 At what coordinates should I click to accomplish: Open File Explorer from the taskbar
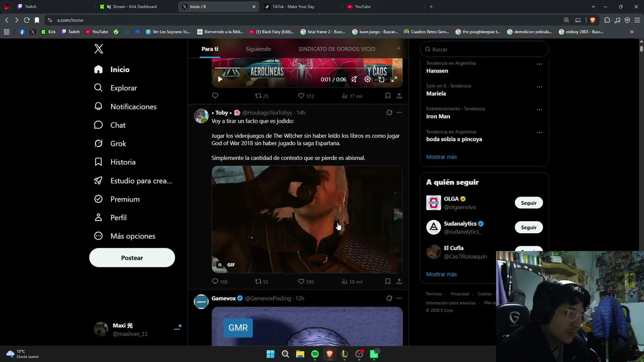coord(300,354)
